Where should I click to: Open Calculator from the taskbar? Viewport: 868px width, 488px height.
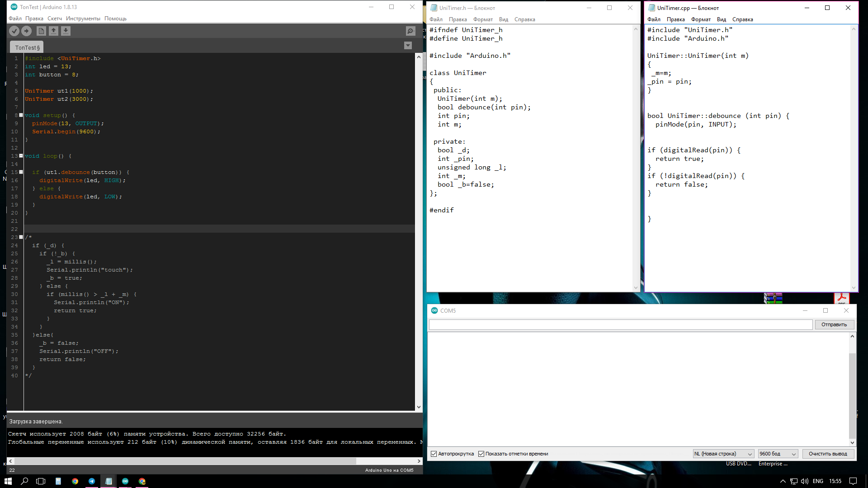tap(58, 481)
